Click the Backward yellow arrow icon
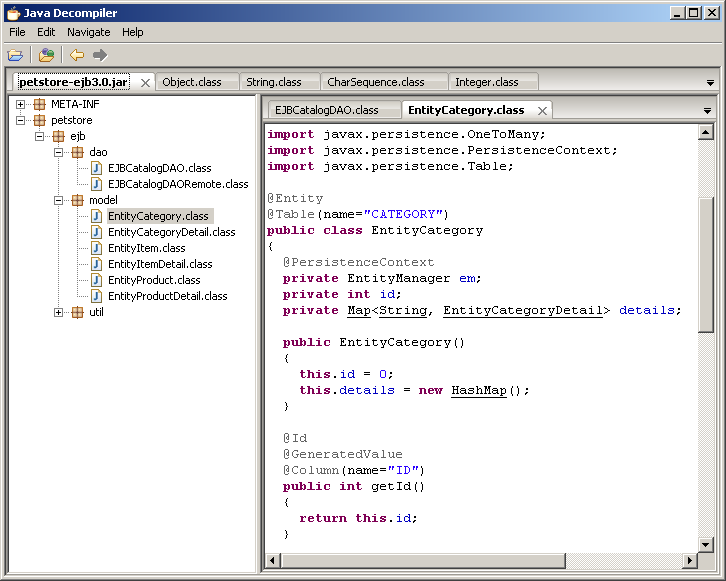The height and width of the screenshot is (581, 726). tap(77, 56)
